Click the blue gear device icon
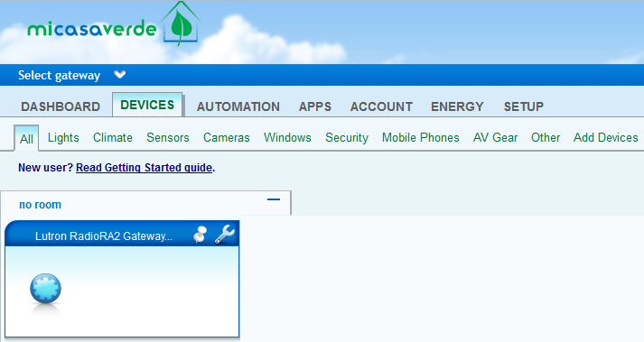Image resolution: width=644 pixels, height=342 pixels. (x=45, y=289)
